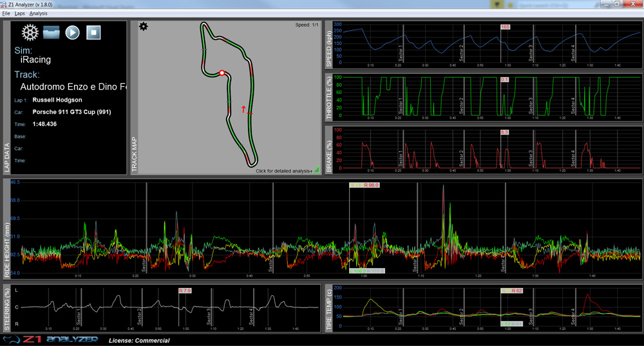Click the R 62 tire temp marker

click(x=517, y=291)
